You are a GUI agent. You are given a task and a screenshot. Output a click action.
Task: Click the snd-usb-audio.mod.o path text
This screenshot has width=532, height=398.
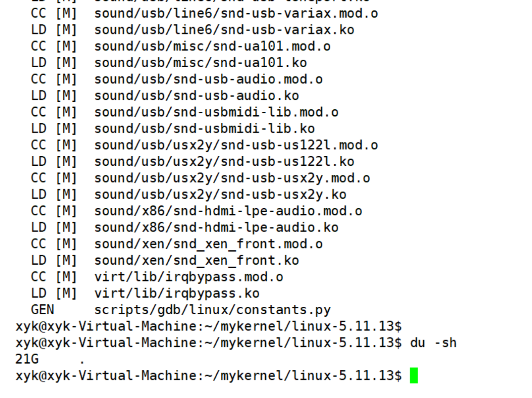click(x=208, y=79)
